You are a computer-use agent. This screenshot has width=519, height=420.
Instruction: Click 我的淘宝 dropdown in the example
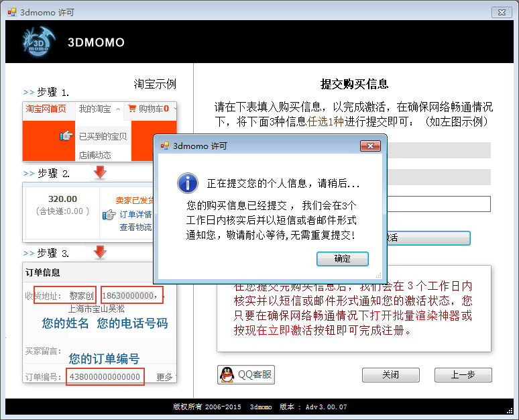(x=99, y=109)
